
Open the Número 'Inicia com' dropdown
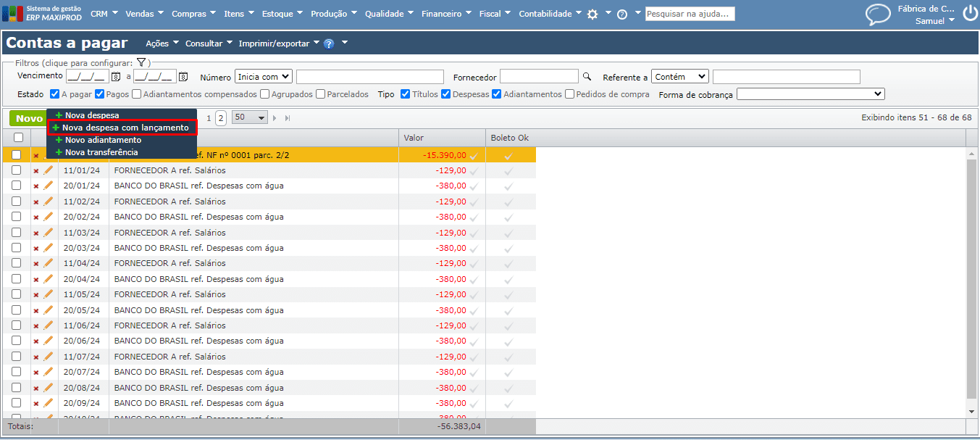[x=264, y=77]
